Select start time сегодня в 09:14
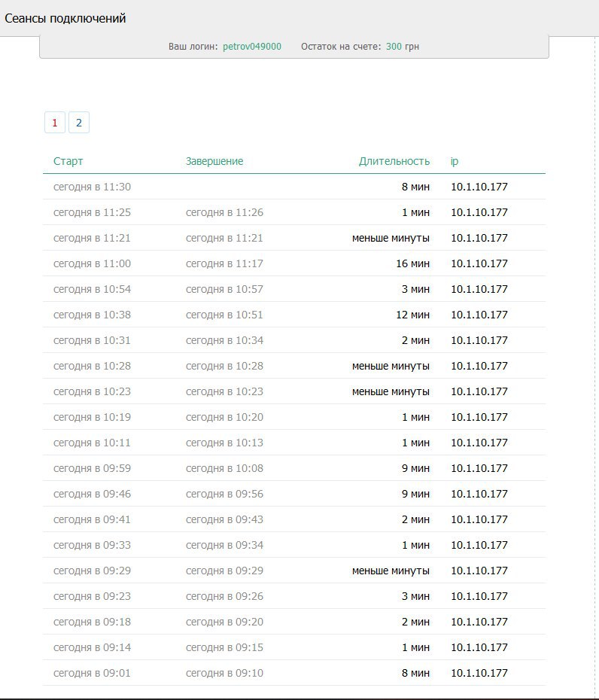The height and width of the screenshot is (700, 599). [92, 648]
